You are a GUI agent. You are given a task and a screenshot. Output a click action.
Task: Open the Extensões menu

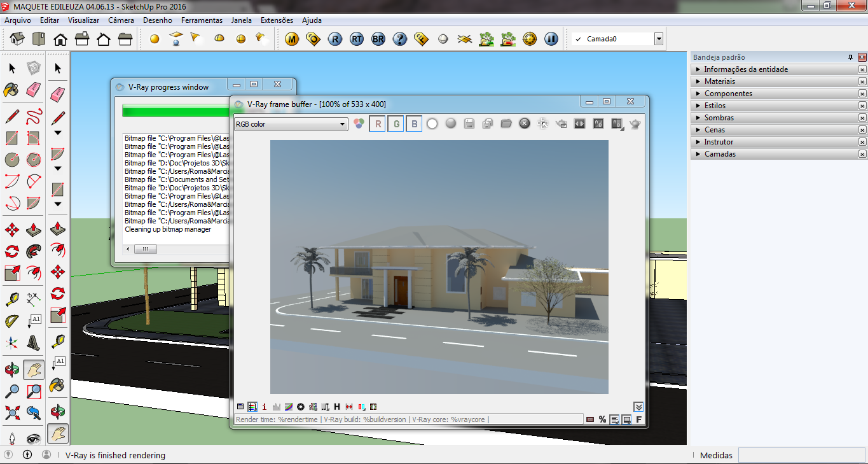[277, 20]
